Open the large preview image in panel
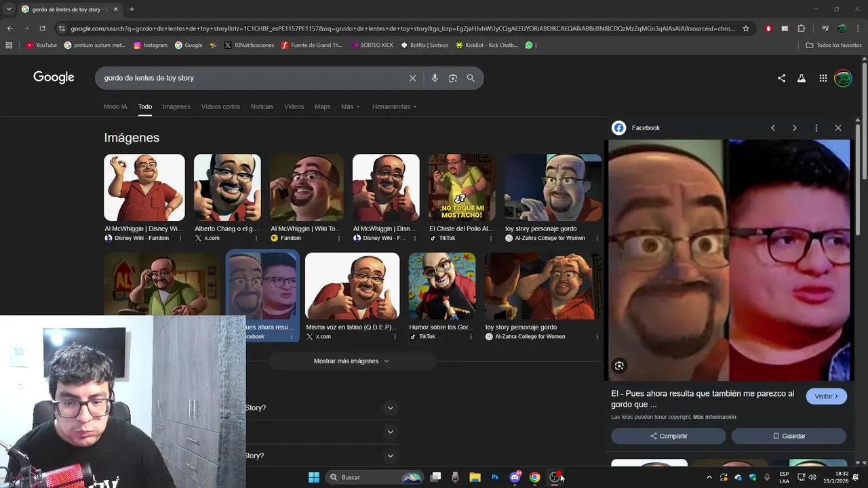 (x=729, y=260)
